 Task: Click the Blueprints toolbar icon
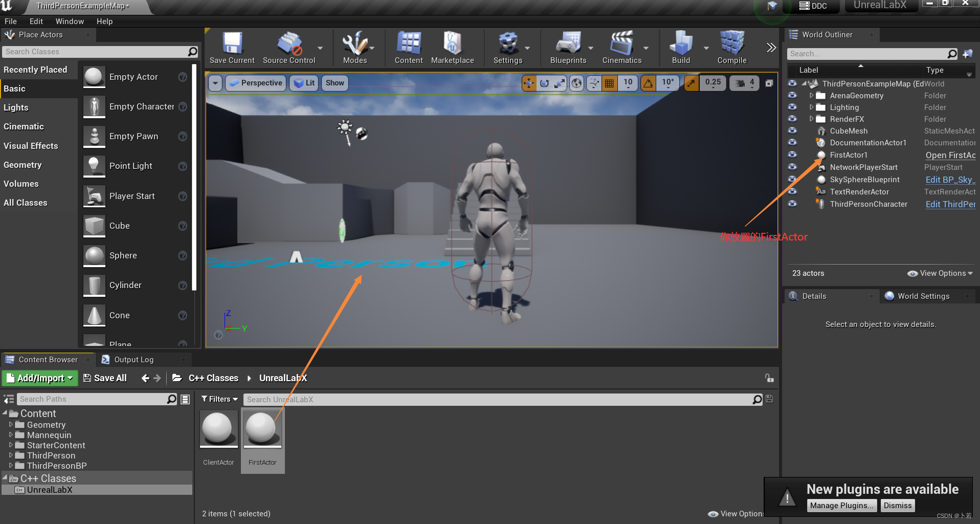(568, 48)
